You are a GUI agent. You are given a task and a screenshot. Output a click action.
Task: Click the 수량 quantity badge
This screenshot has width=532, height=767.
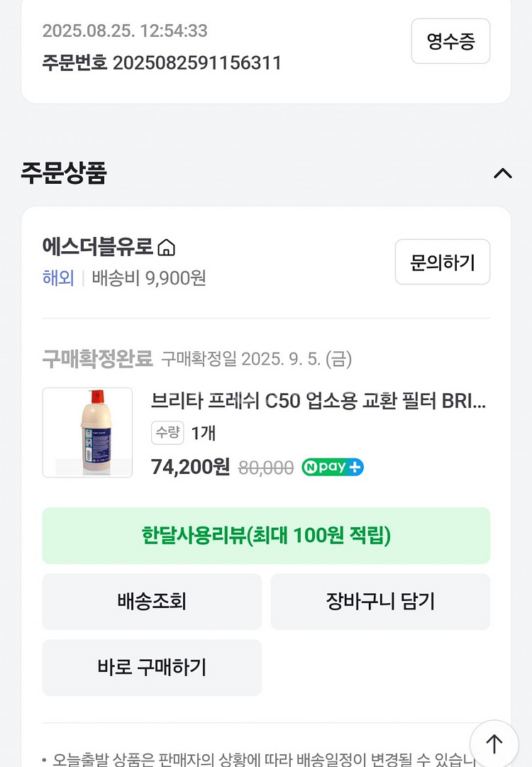[167, 433]
